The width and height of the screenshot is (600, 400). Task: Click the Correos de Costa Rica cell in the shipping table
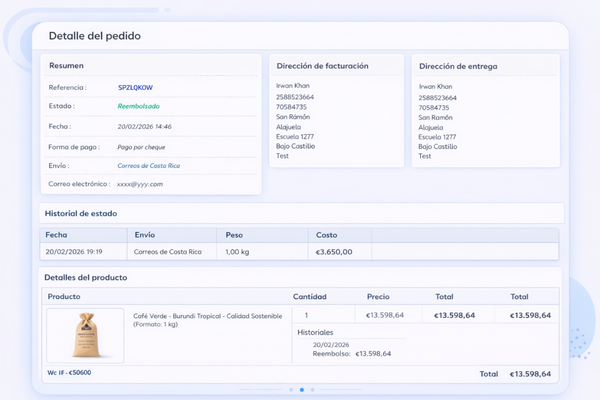click(x=168, y=252)
